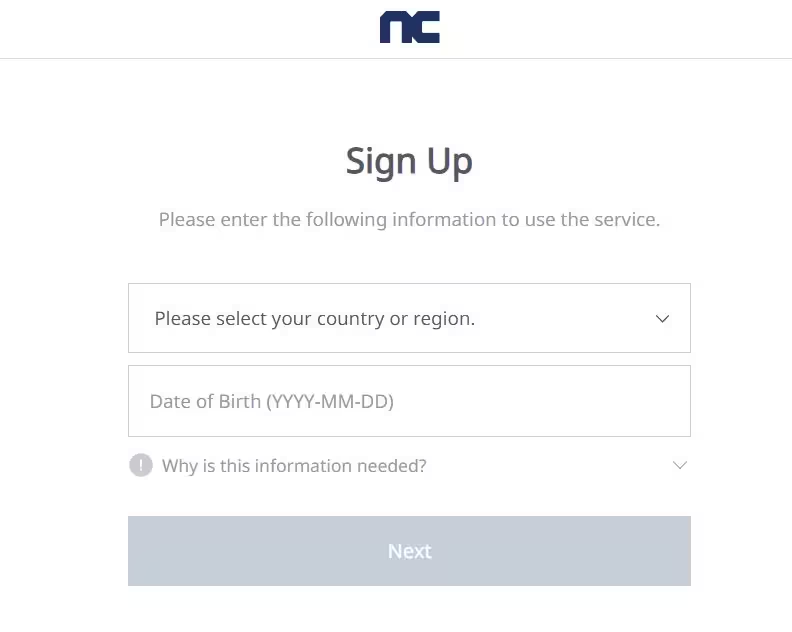
Task: Click the downward arrow beside the info question
Action: [680, 465]
